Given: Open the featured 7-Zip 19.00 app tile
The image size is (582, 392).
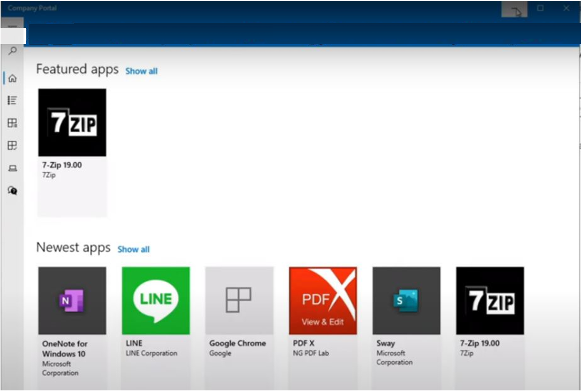Looking at the screenshot, I should [x=72, y=122].
